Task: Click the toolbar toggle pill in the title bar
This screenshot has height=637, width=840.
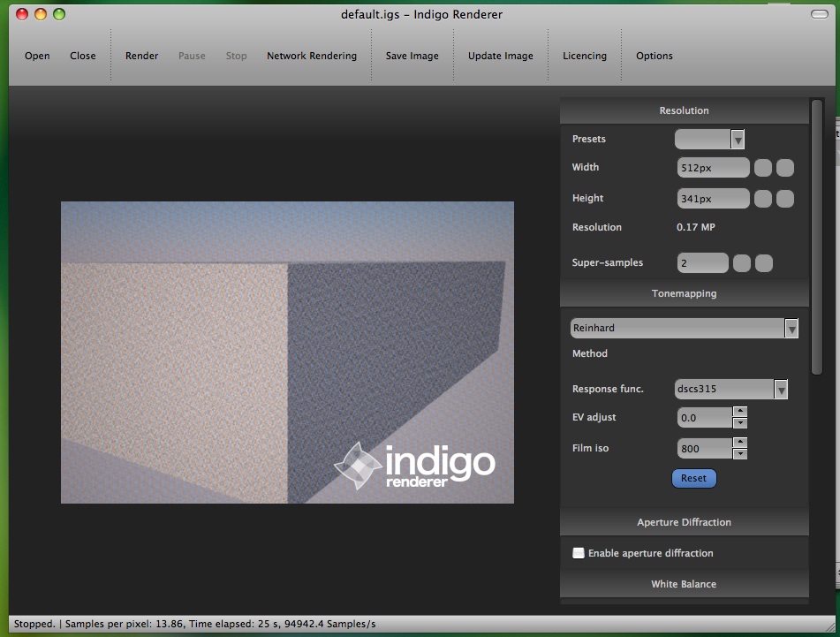Action: [819, 14]
